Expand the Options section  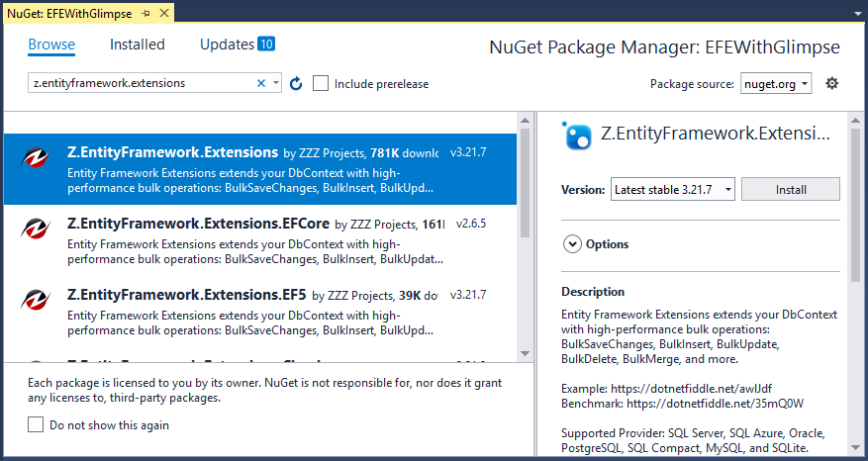572,244
